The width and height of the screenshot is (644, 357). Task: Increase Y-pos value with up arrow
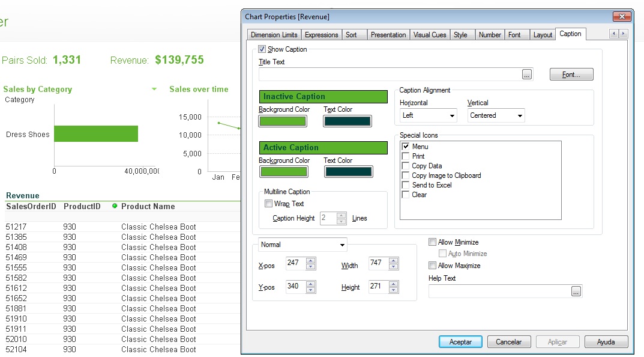coord(311,284)
